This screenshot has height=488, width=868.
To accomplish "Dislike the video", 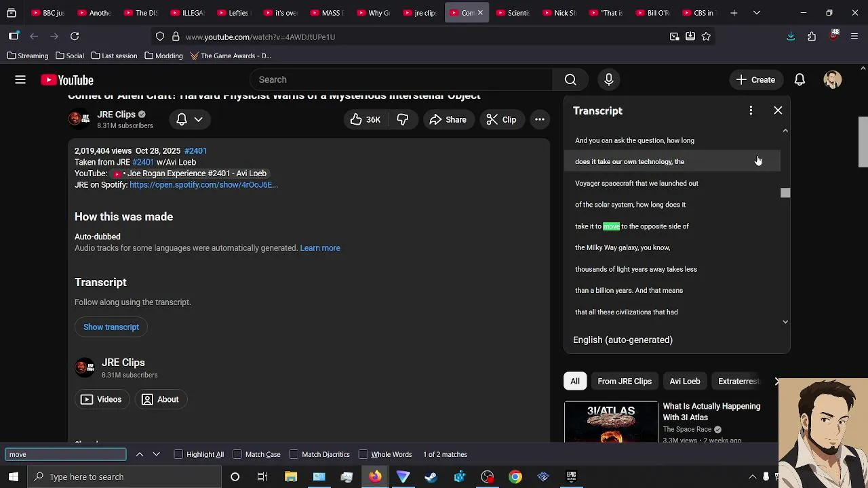I will click(x=403, y=119).
